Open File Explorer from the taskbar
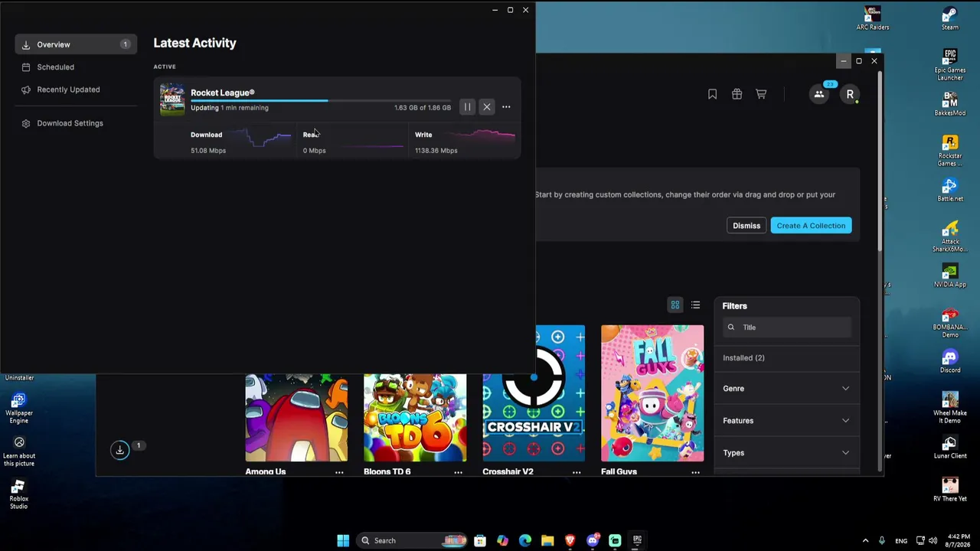Viewport: 980px width, 551px height. tap(547, 540)
